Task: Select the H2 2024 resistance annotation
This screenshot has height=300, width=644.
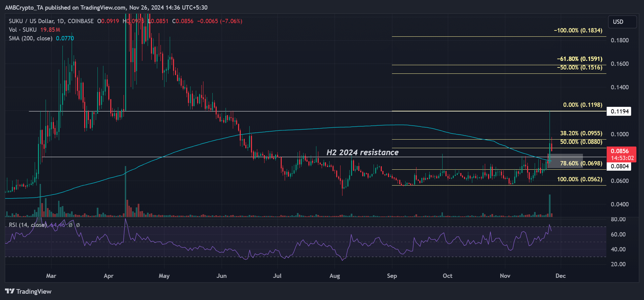Action: tap(363, 152)
